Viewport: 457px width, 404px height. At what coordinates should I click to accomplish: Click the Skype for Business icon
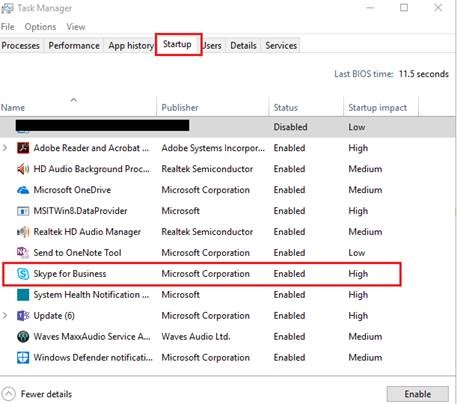click(23, 274)
